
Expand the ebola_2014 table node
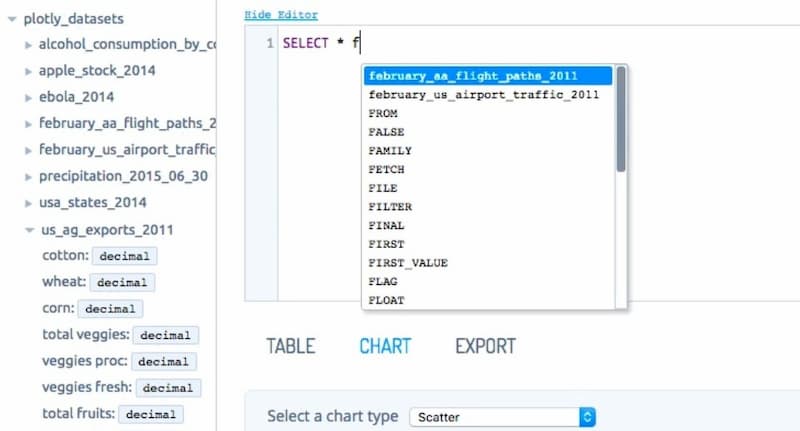(x=29, y=97)
